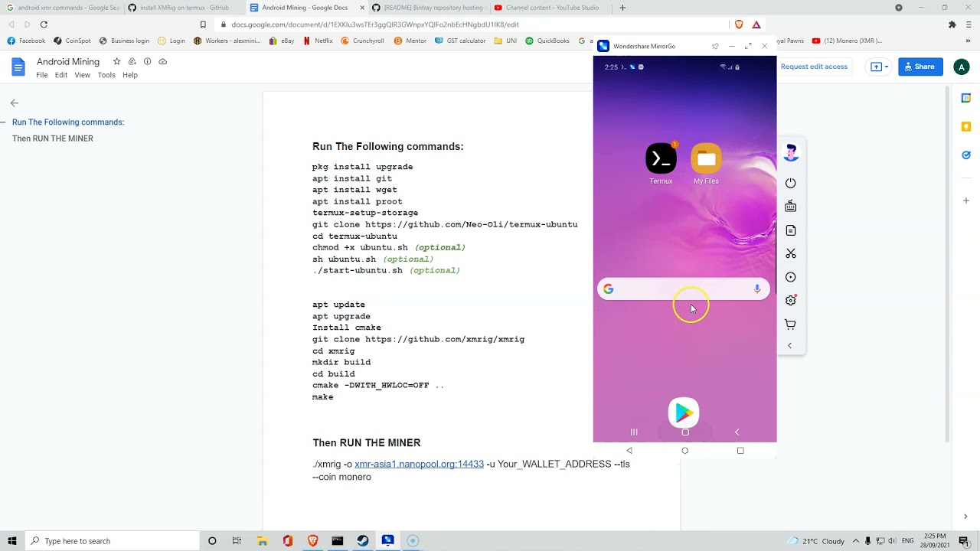The image size is (980, 551).
Task: Open the Help menu in Docs
Action: [130, 75]
